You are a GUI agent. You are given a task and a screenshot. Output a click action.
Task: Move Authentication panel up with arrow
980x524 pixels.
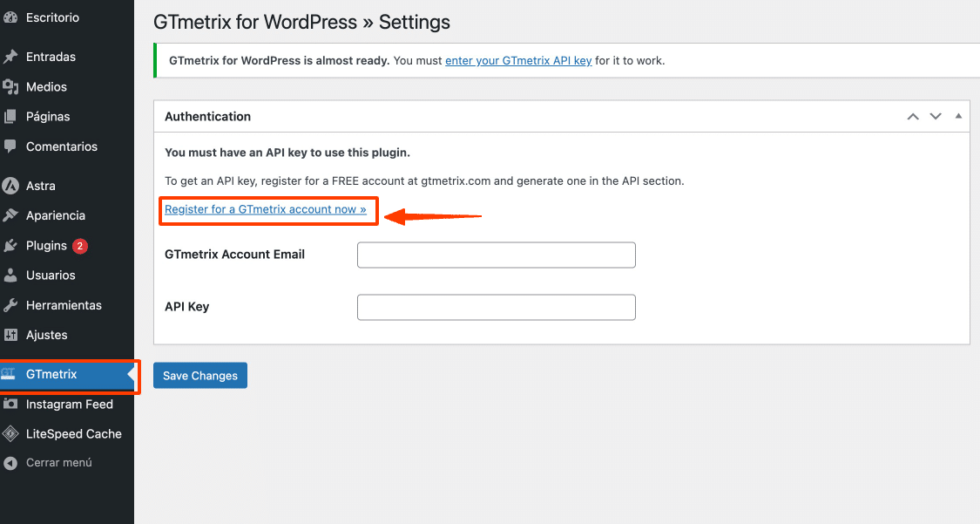point(913,117)
